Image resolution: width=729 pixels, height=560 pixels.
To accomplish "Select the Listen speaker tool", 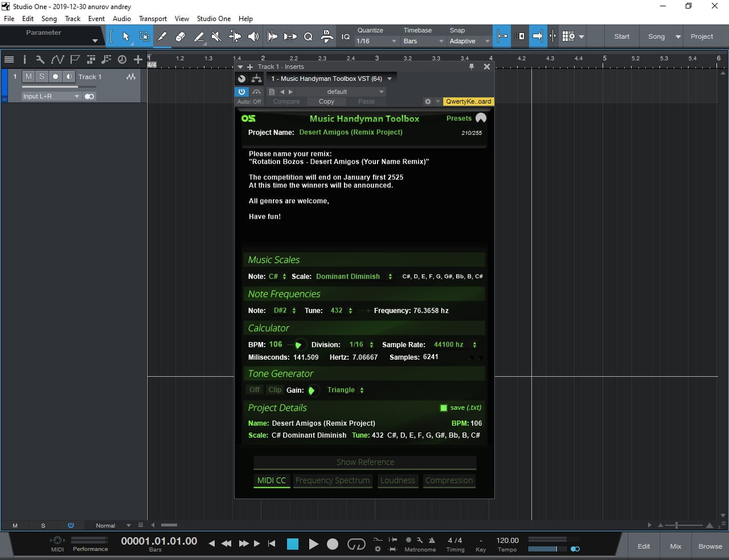I will pyautogui.click(x=253, y=36).
